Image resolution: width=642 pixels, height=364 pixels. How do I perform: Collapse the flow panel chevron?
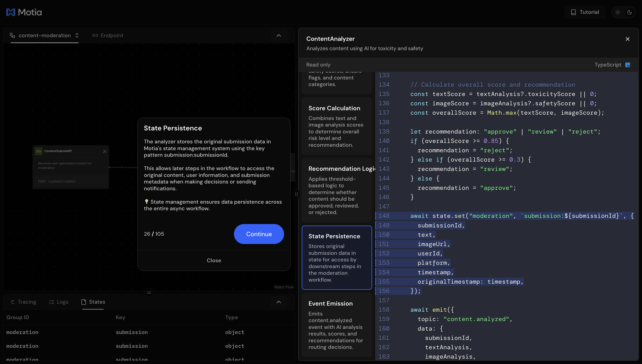[279, 36]
